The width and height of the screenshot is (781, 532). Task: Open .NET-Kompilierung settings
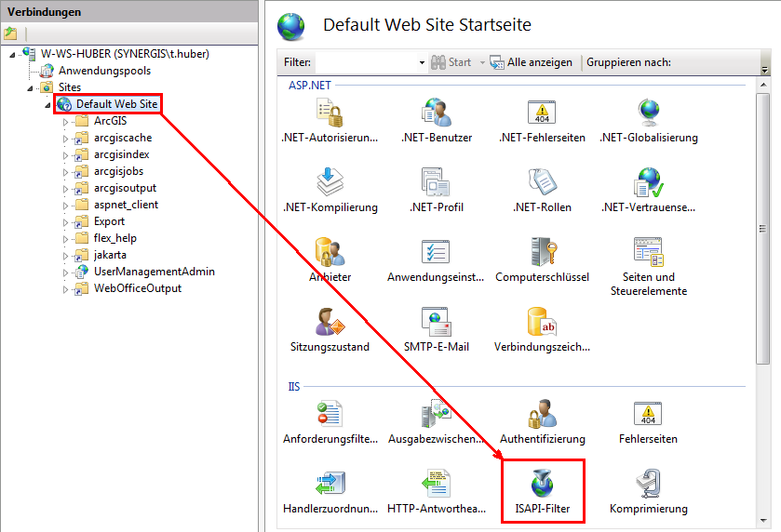330,190
